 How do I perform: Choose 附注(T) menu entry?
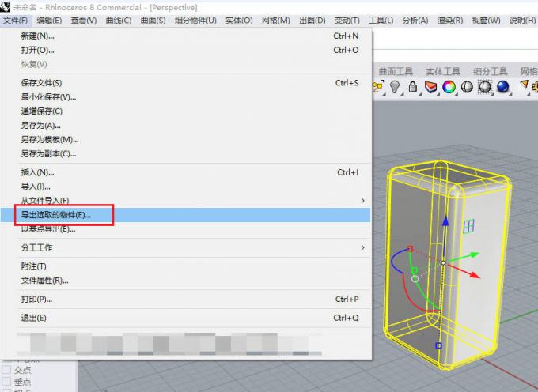185,266
